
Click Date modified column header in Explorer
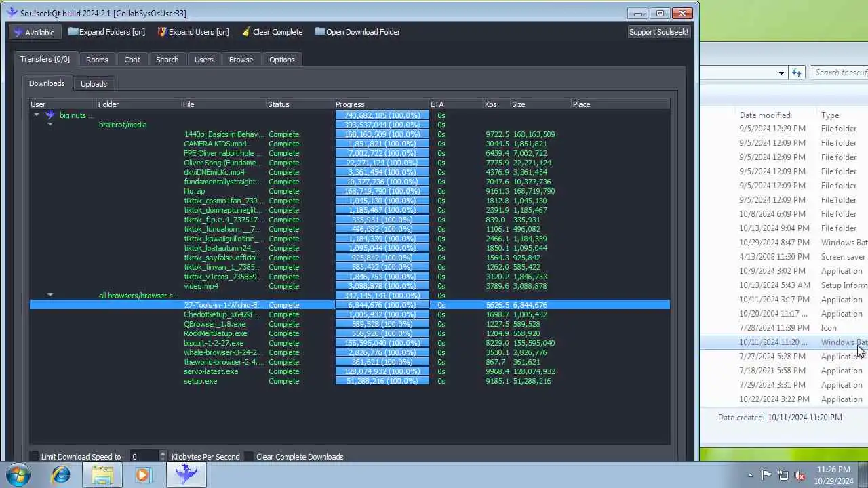click(765, 115)
